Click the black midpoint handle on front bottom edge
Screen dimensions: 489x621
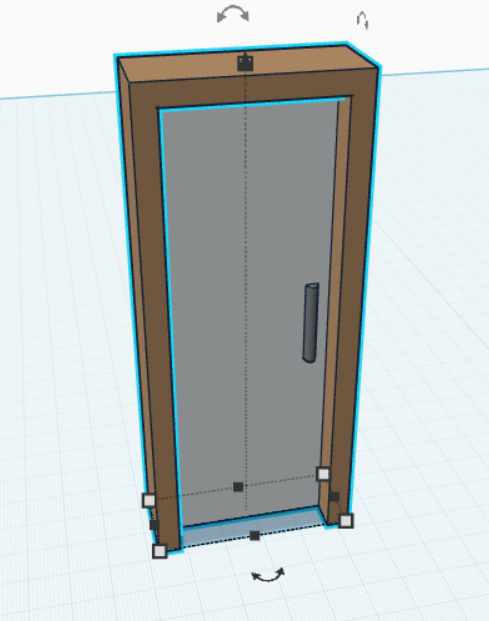[255, 535]
